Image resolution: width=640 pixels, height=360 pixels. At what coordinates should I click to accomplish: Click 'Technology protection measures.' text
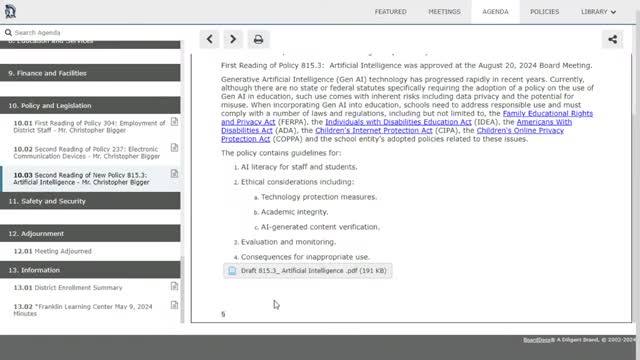pos(319,197)
